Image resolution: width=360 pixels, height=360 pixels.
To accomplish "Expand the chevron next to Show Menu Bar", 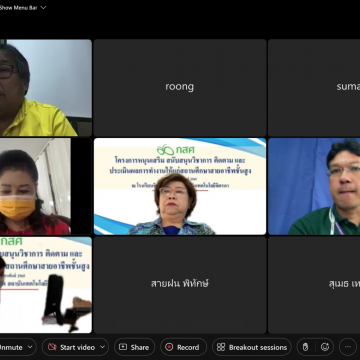I will point(43,8).
